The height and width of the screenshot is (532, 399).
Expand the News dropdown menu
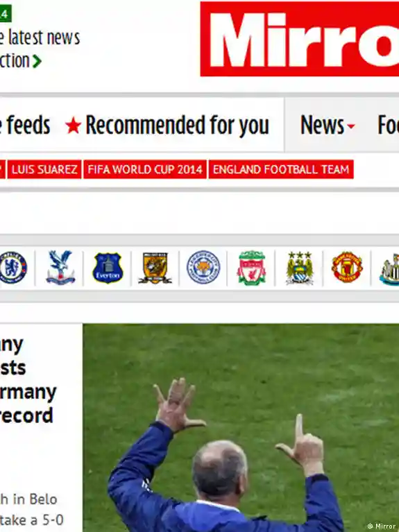328,126
